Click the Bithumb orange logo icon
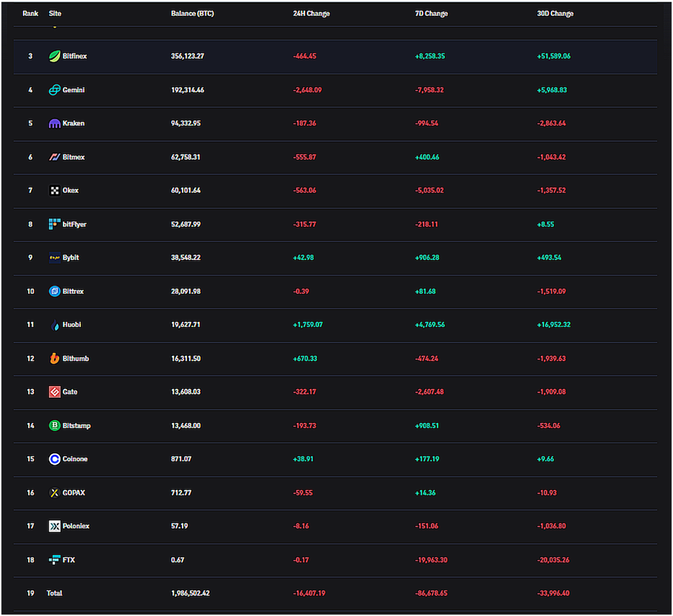The height and width of the screenshot is (616, 673). (x=55, y=358)
